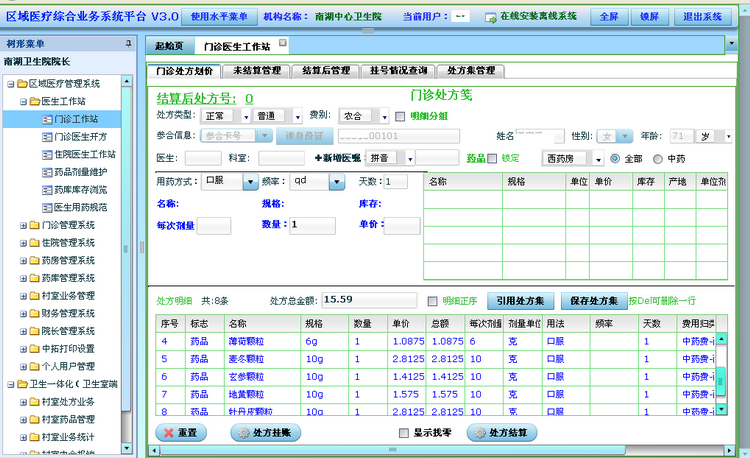Image resolution: width=750 pixels, height=458 pixels.
Task: Open the 村室处方业务 tree item
Action: pos(67,402)
